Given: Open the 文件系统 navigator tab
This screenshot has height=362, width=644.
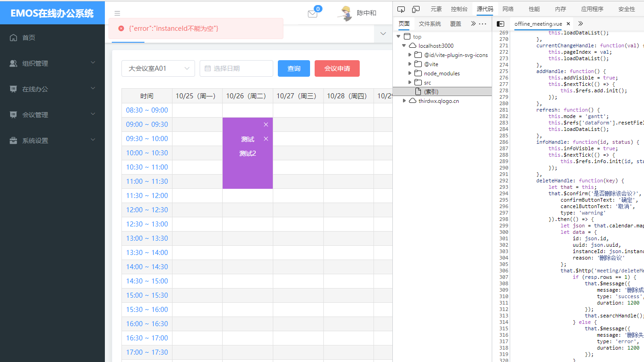Looking at the screenshot, I should coord(430,24).
